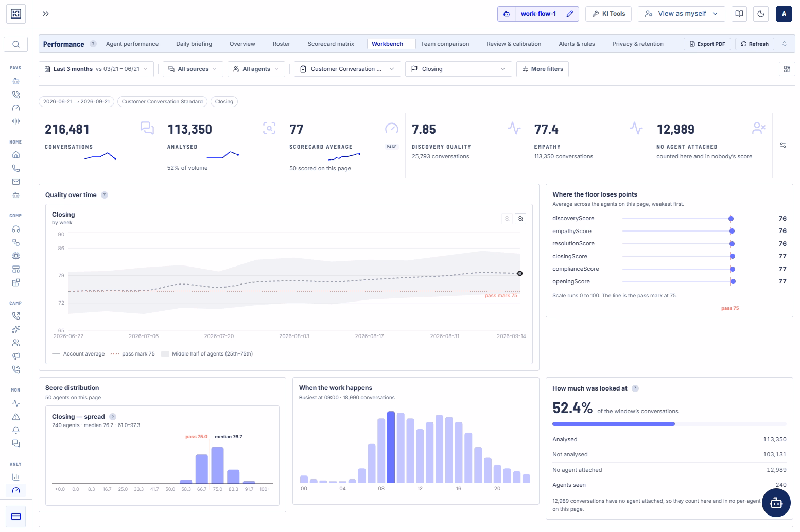Image resolution: width=800 pixels, height=532 pixels.
Task: Open the Closing metric dropdown
Action: (x=459, y=69)
